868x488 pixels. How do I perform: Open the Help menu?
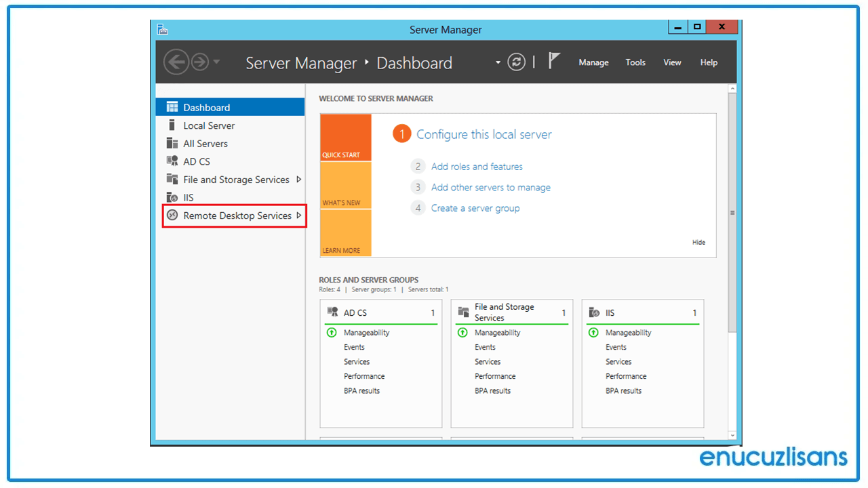click(709, 62)
